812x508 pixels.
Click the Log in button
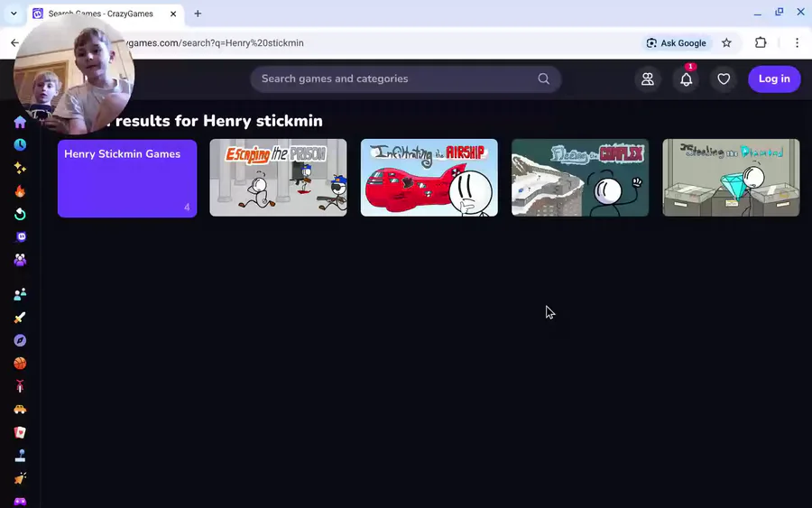[774, 79]
